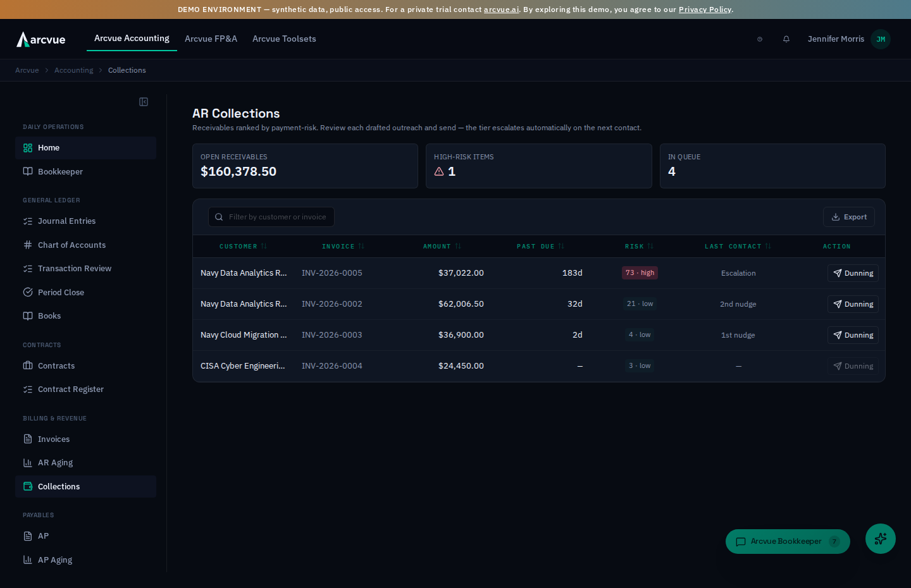
Task: Open Contract Register
Action: click(85, 389)
